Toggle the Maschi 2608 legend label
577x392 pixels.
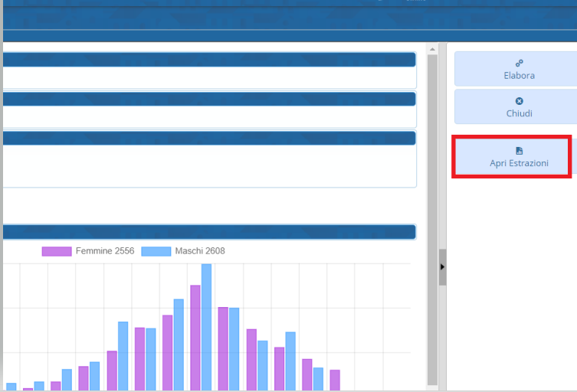pos(199,251)
